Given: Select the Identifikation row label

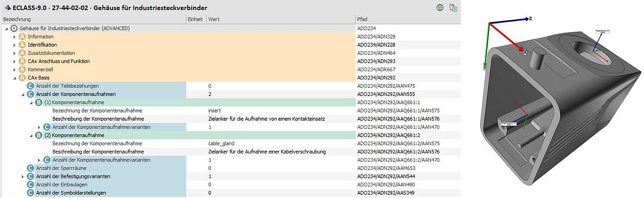Looking at the screenshot, I should [42, 45].
